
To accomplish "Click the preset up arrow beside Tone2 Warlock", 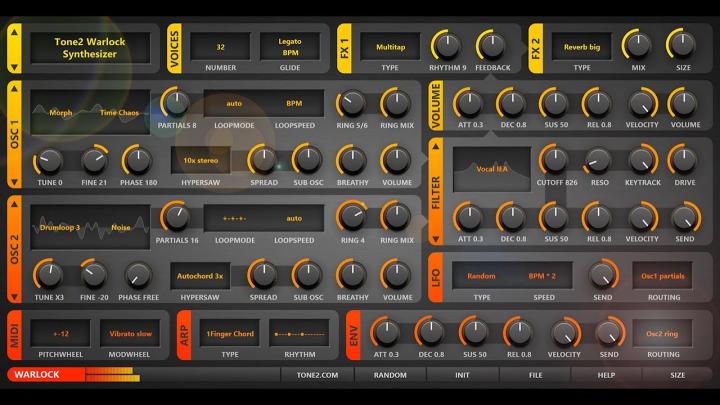I will click(14, 32).
